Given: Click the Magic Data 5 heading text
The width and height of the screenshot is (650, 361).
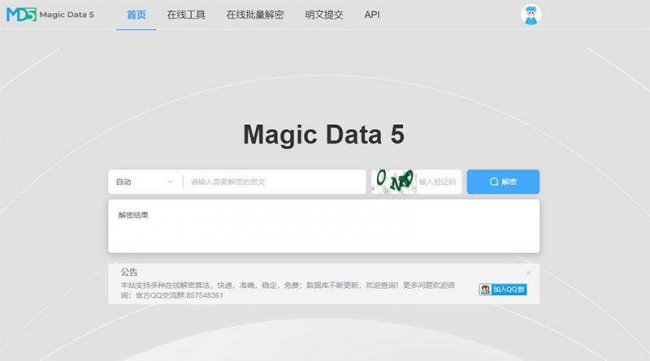Looking at the screenshot, I should [x=324, y=134].
